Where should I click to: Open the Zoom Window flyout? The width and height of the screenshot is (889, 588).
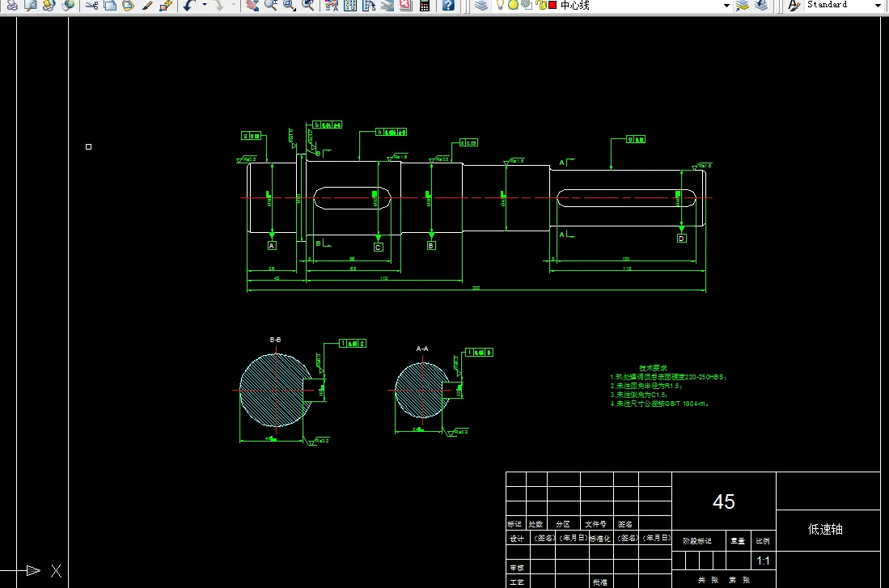[290, 5]
